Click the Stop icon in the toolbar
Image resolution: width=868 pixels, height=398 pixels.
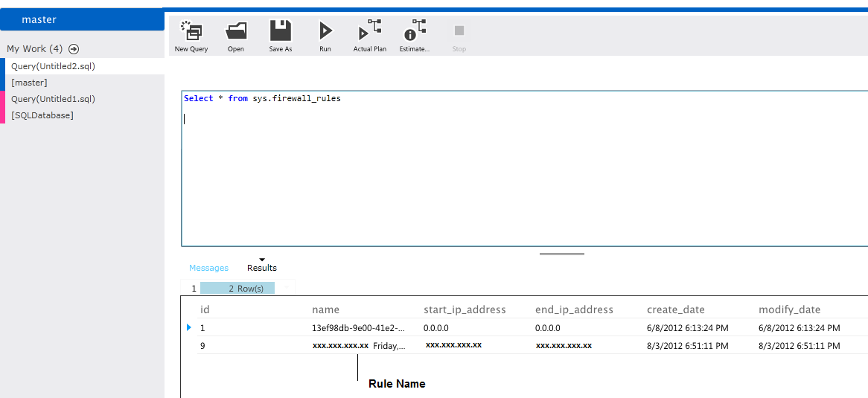tap(459, 31)
